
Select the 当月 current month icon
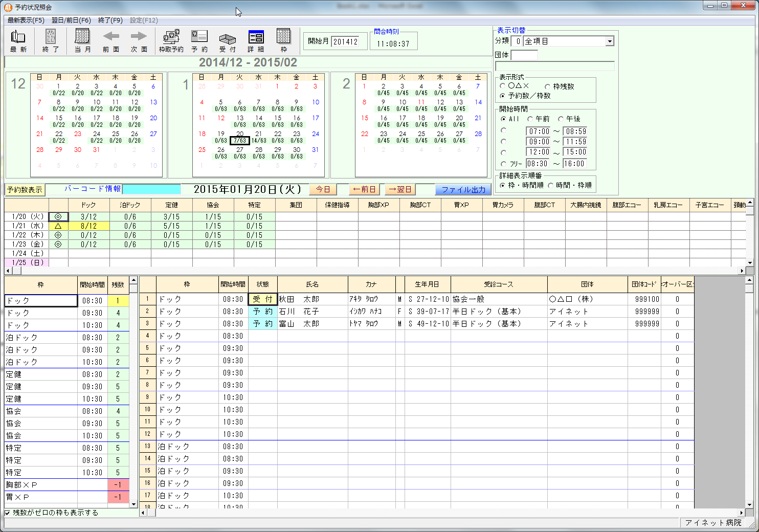pyautogui.click(x=82, y=41)
